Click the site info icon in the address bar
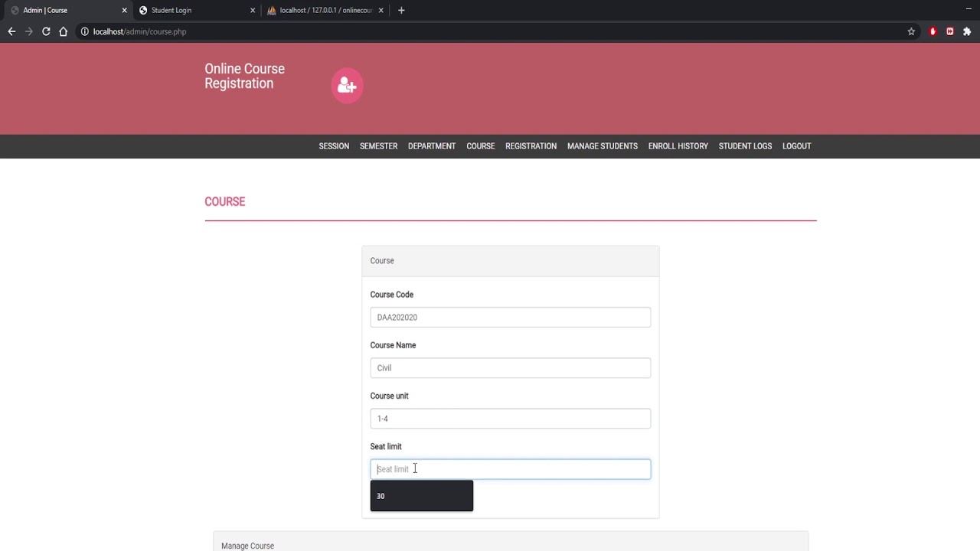The height and width of the screenshot is (551, 980). point(85,31)
